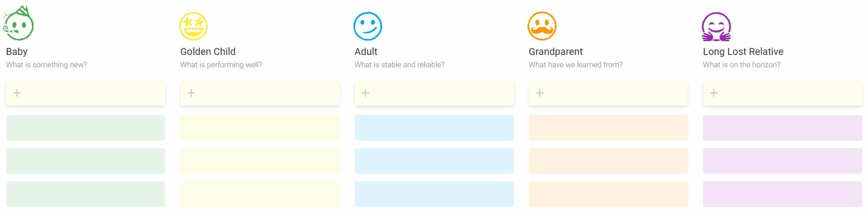Screen dimensions: 868x210
Task: Select the first blue placeholder card under Adult
Action: [434, 128]
